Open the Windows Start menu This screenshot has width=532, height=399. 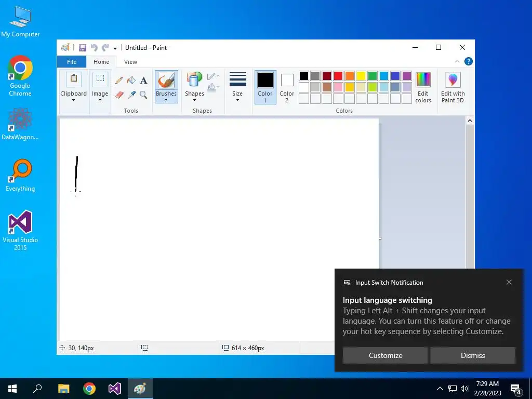[12, 389]
